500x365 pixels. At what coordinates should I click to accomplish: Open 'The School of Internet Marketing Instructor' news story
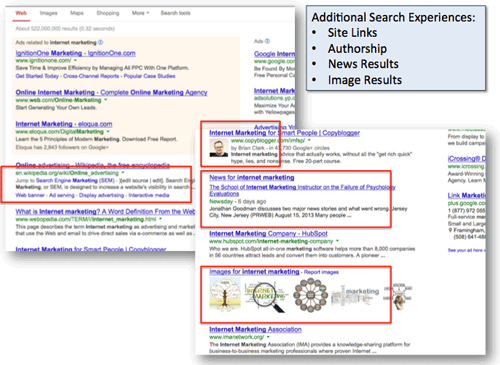pyautogui.click(x=302, y=190)
